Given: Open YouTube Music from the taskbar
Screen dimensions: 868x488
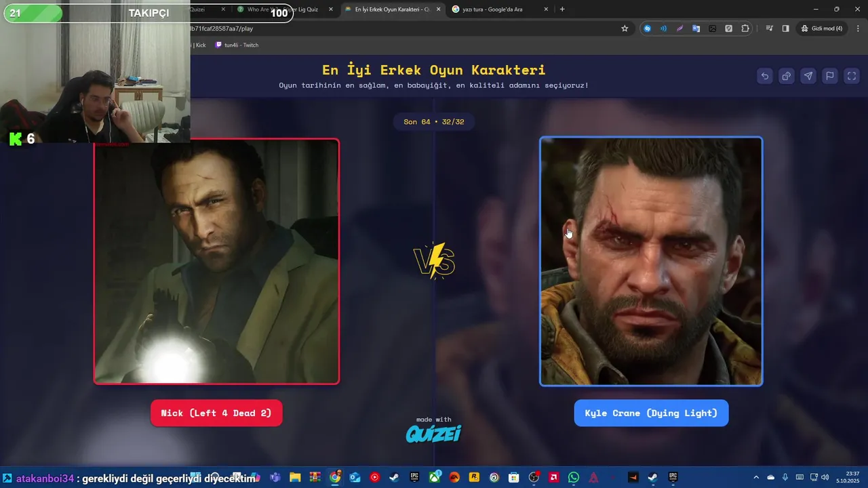Looking at the screenshot, I should click(x=374, y=477).
